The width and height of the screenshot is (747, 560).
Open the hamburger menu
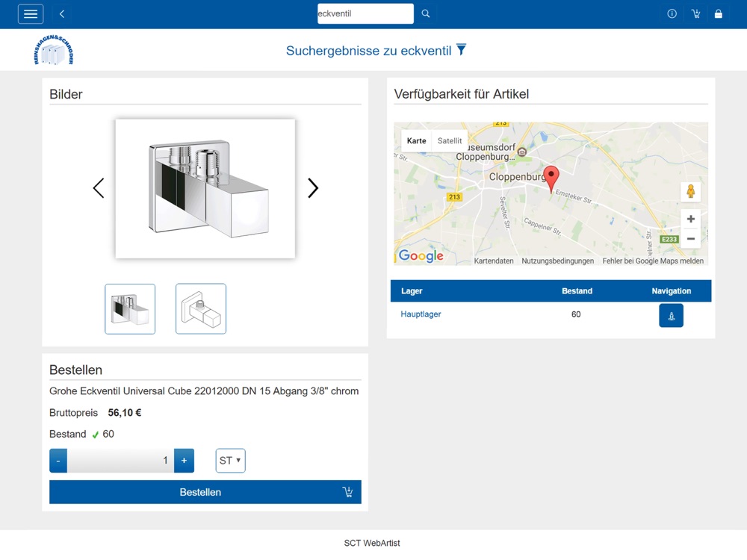click(31, 13)
